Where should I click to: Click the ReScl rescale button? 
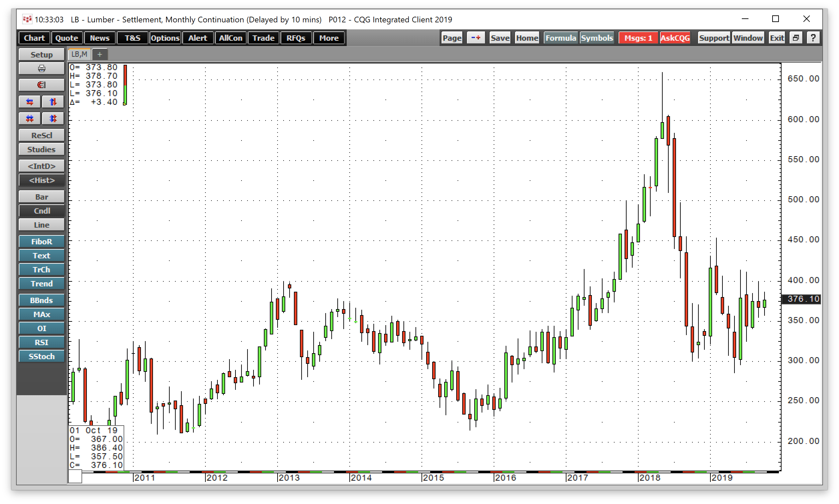click(x=41, y=135)
